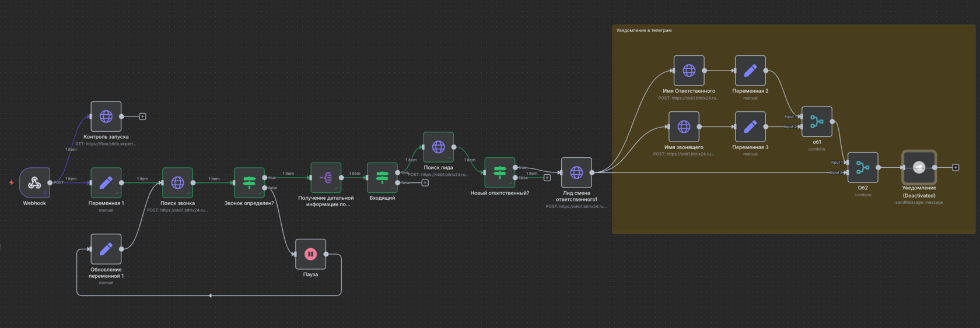
Task: Click the Переменная 3 node label
Action: (750, 147)
